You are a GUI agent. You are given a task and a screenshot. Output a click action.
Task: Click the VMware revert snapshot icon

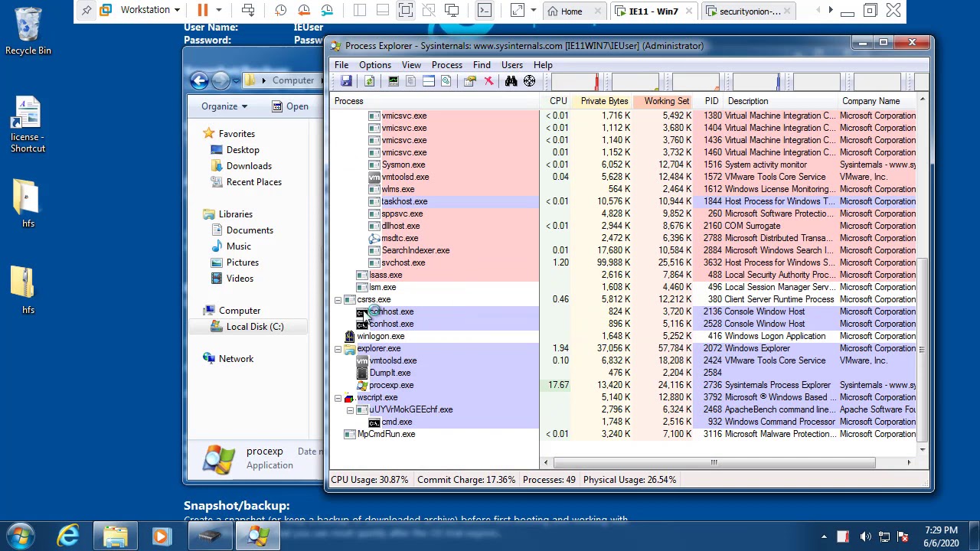click(304, 10)
